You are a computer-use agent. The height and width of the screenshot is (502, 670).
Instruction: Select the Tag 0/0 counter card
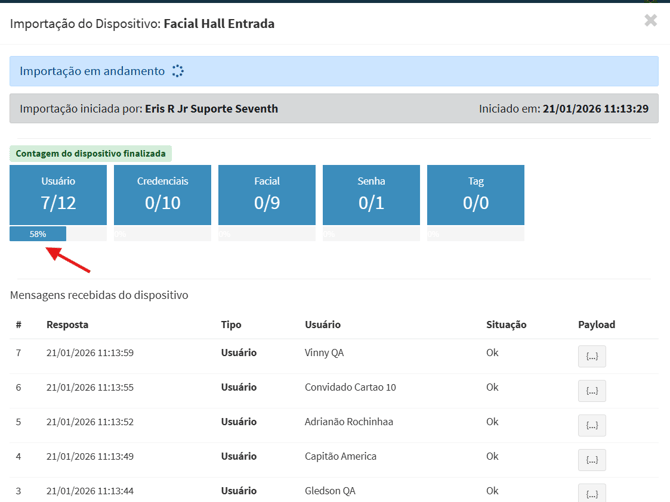tap(475, 195)
